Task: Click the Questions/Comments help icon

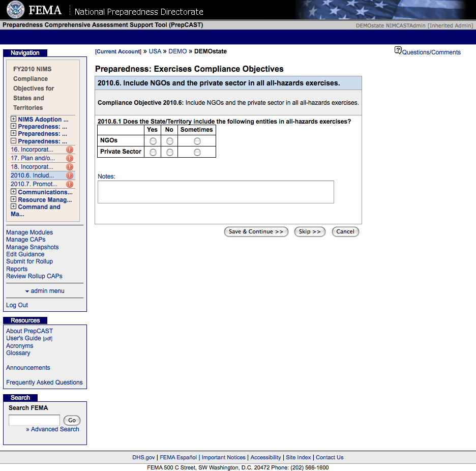Action: point(398,50)
